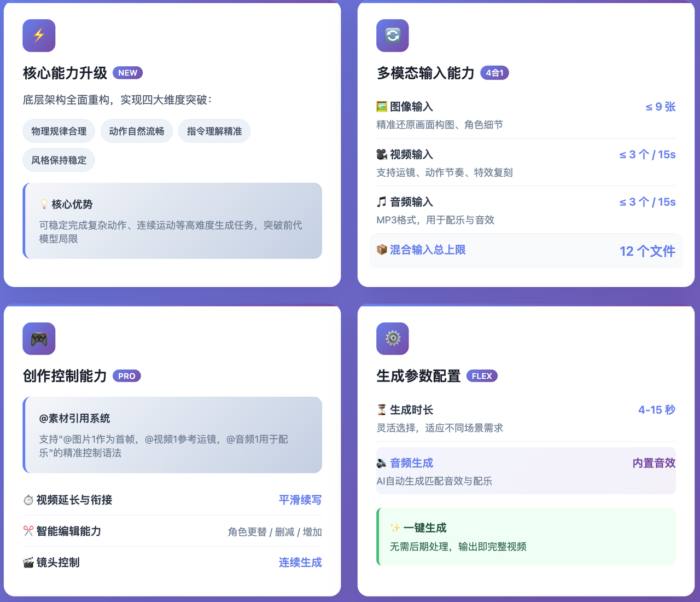Toggle the 动作自然流畅 tag
Screen dimensions: 700x602
click(137, 131)
